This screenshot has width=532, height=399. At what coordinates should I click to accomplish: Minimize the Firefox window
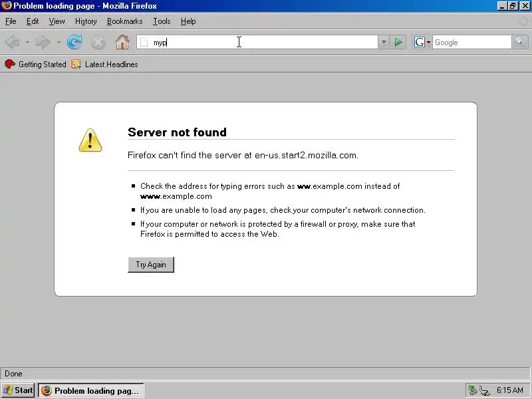coord(503,6)
